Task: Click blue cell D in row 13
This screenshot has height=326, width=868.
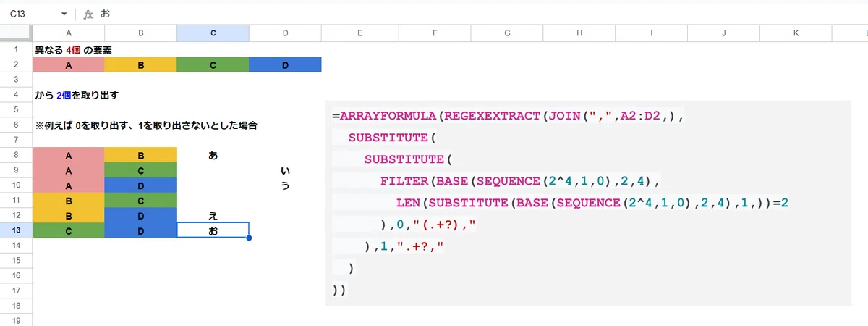Action: [x=141, y=230]
